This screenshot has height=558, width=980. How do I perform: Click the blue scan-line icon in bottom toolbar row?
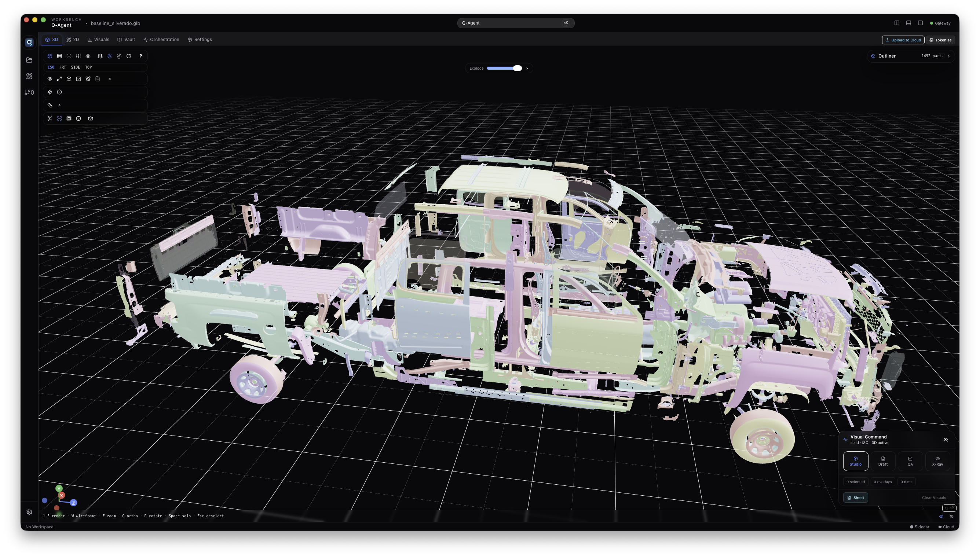[59, 118]
